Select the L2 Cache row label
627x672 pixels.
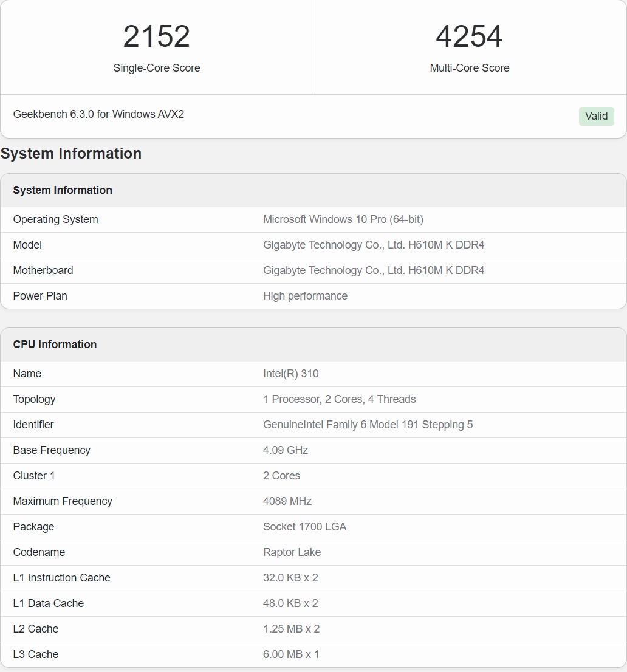36,629
